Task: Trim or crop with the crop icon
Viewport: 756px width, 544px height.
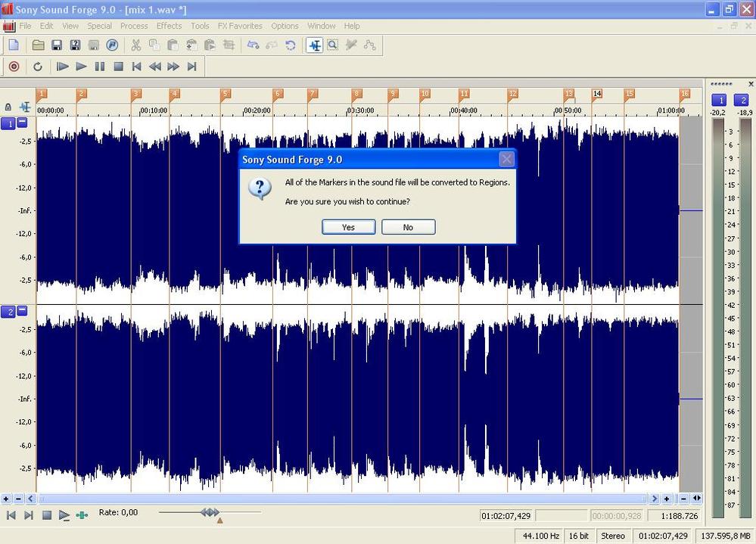Action: [x=229, y=45]
